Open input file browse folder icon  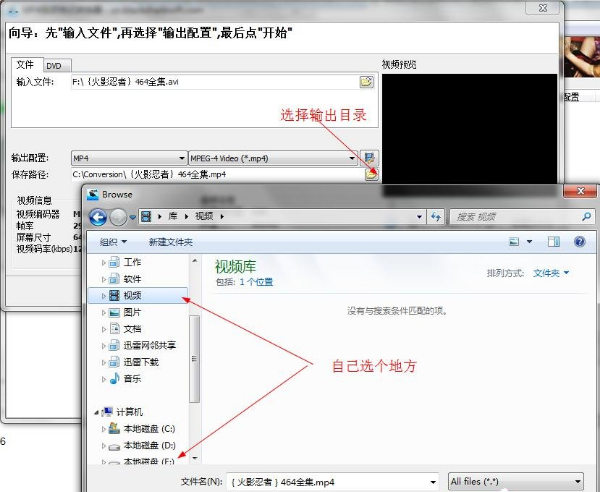pos(366,82)
